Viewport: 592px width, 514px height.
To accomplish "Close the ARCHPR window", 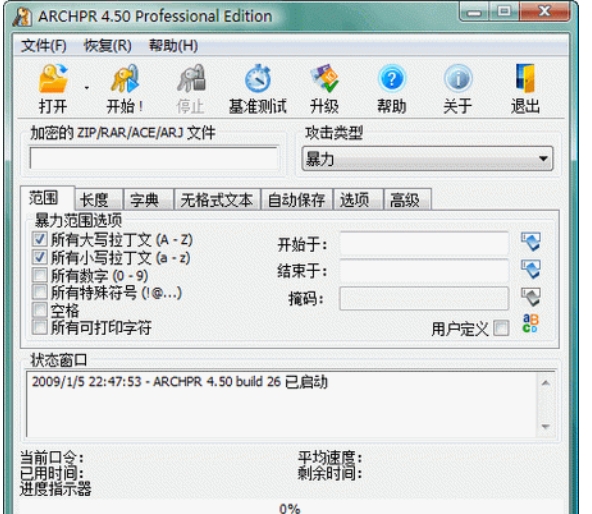I will 544,12.
